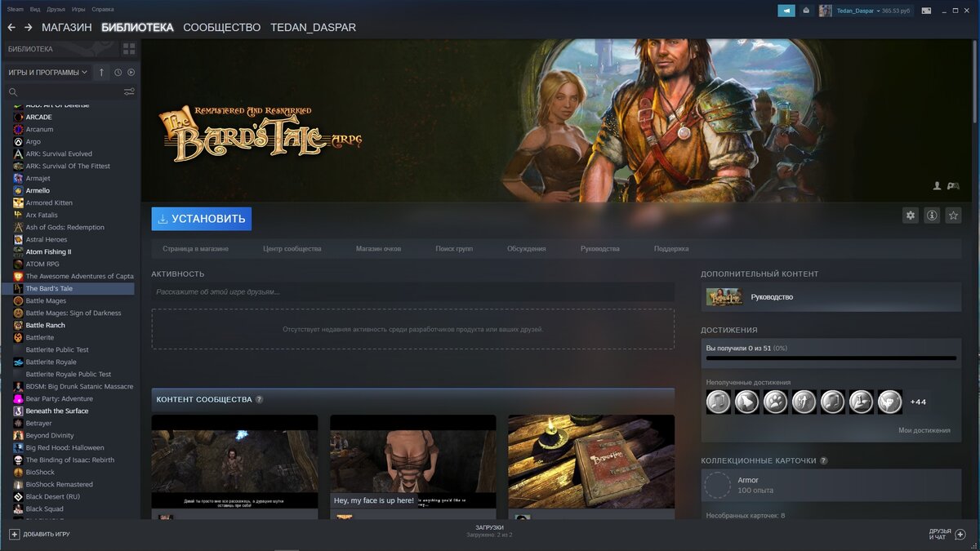Click the library search magnifier icon
Viewport: 980px width, 551px height.
12,92
